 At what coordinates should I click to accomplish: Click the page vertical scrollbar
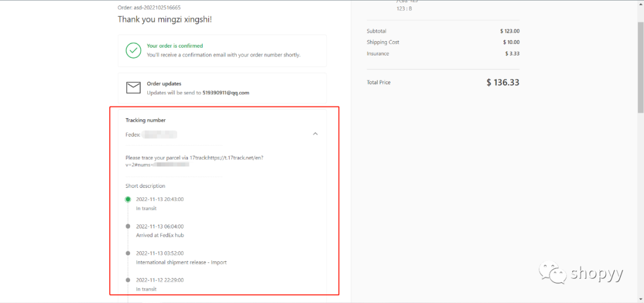tap(640, 68)
